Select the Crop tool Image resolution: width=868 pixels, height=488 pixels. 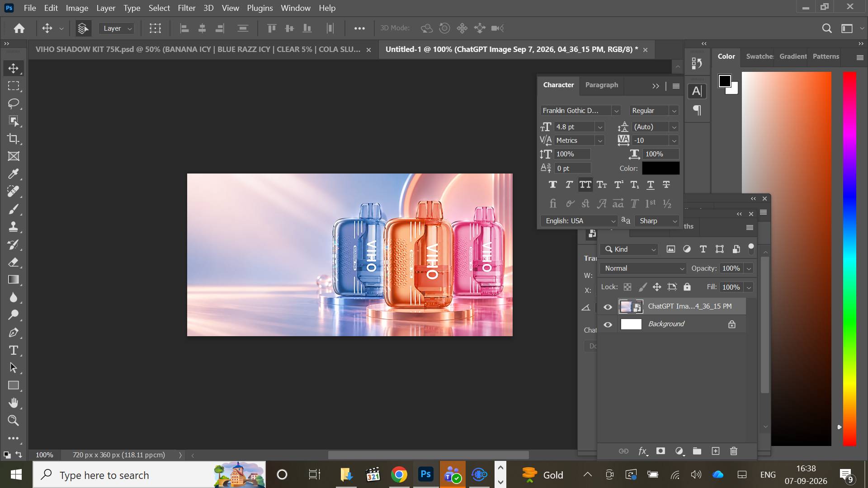pyautogui.click(x=14, y=139)
